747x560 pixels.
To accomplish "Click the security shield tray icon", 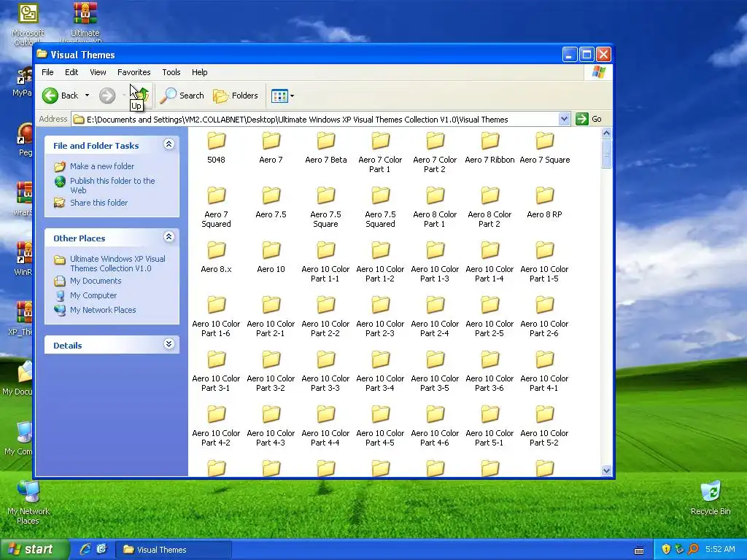I will (x=665, y=549).
